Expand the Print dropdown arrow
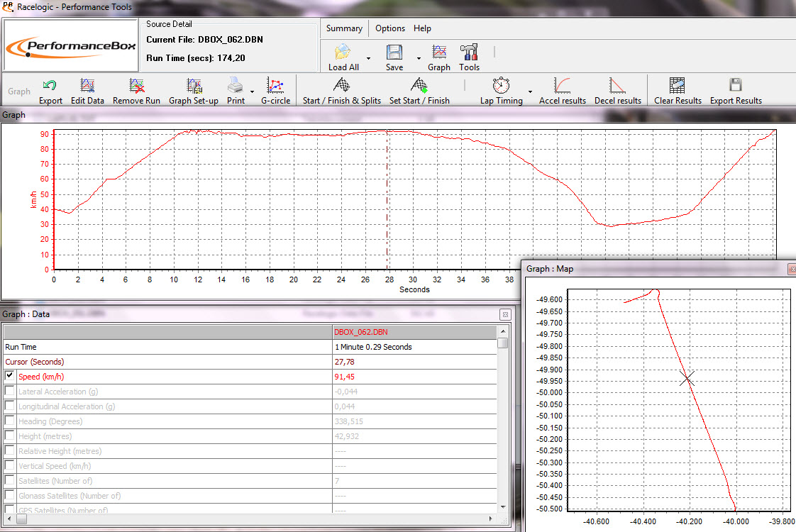The height and width of the screenshot is (532, 796). click(x=253, y=92)
